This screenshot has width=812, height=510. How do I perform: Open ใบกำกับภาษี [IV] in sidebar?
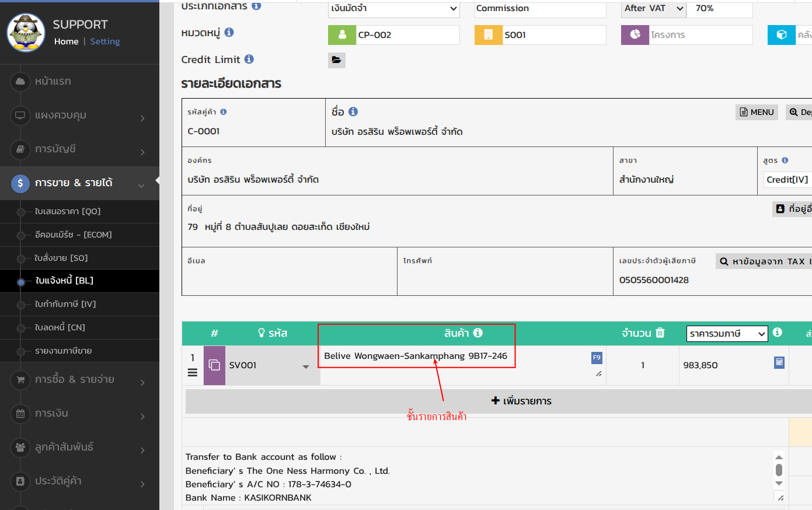[x=65, y=304]
